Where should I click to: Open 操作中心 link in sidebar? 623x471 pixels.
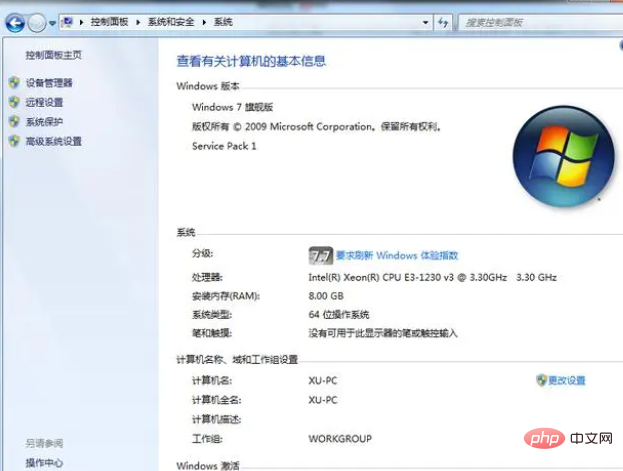click(44, 463)
